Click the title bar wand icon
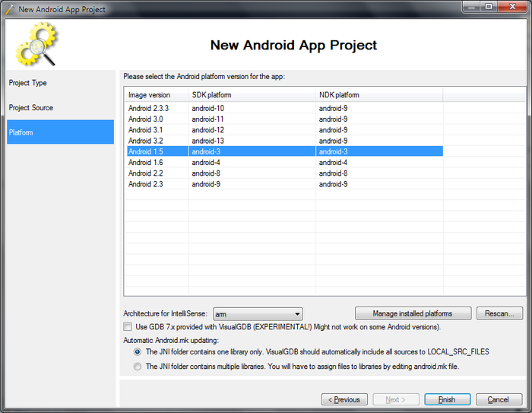The image size is (532, 413). click(10, 9)
